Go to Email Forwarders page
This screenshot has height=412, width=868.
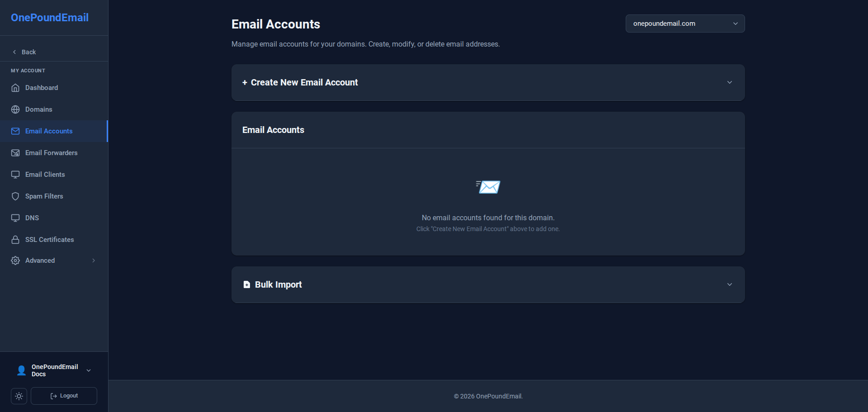(x=51, y=153)
